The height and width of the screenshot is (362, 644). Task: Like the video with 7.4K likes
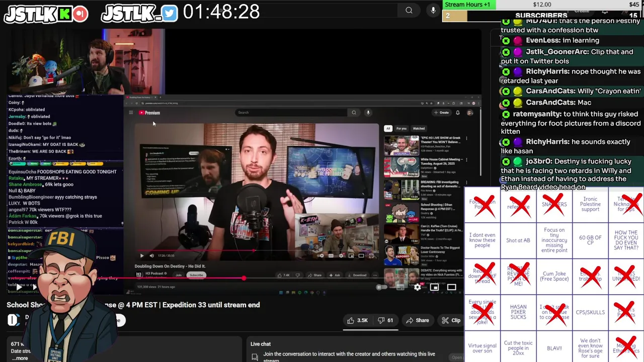click(x=284, y=275)
